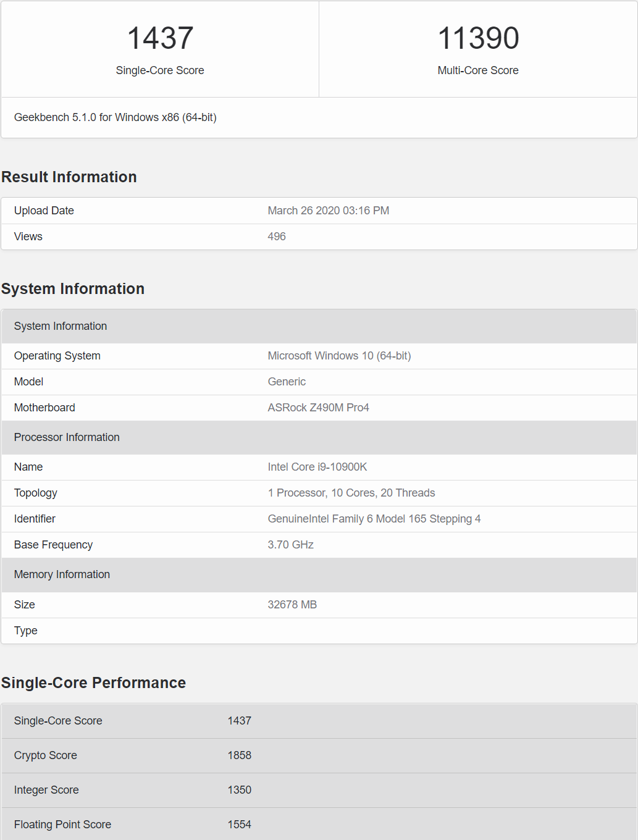Click the 3.70 GHz base frequency value
Screen dimensions: 638x840
click(x=290, y=545)
